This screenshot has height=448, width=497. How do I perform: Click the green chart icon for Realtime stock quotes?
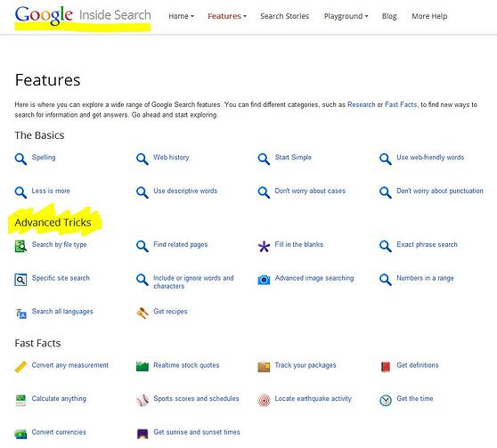pyautogui.click(x=142, y=366)
